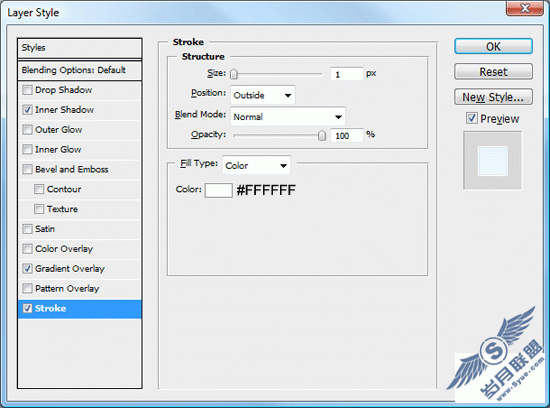Screen dimensions: 550x408
Task: Open the Position dropdown set to Outside
Action: point(262,95)
